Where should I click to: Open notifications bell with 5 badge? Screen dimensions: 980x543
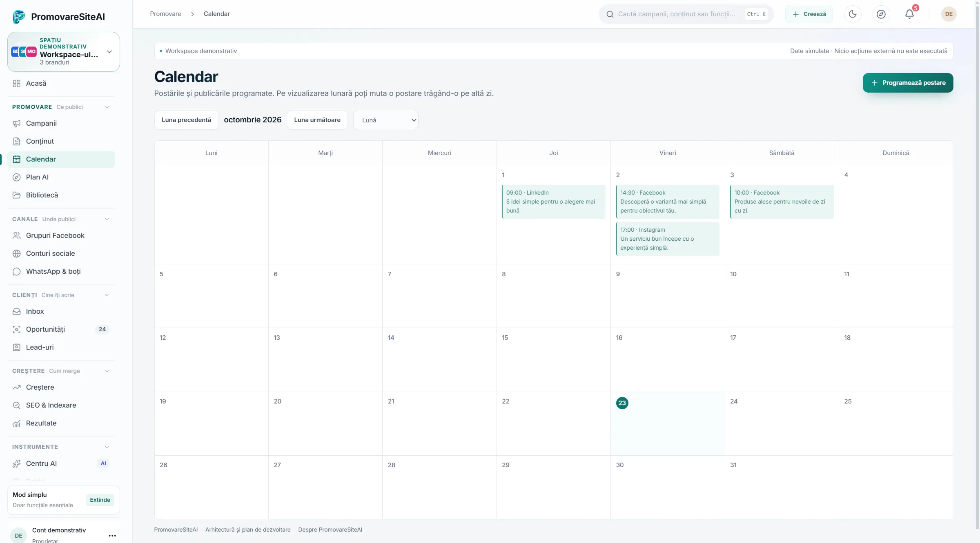click(909, 14)
